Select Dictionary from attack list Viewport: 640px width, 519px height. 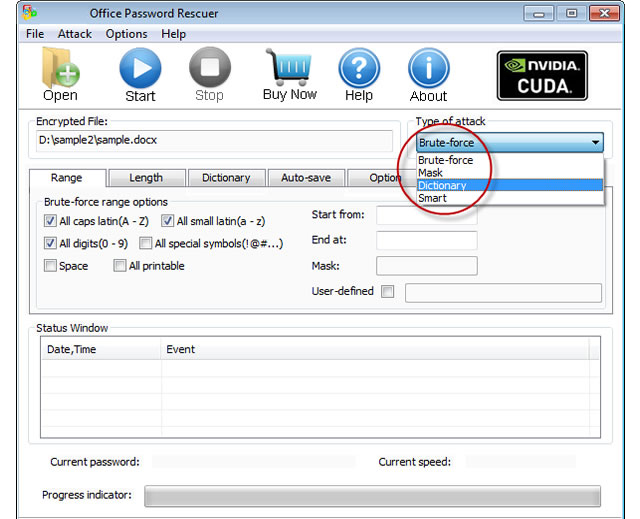point(510,185)
